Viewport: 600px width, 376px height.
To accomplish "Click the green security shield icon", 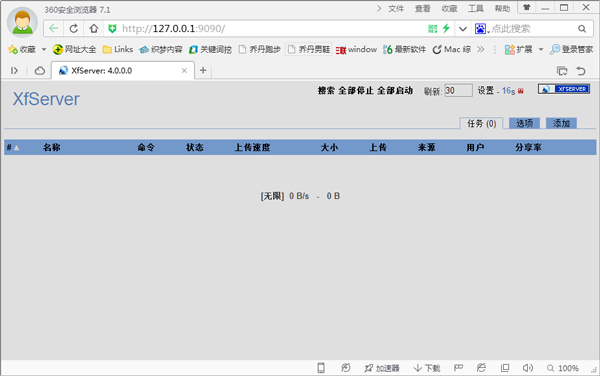I will coord(112,29).
